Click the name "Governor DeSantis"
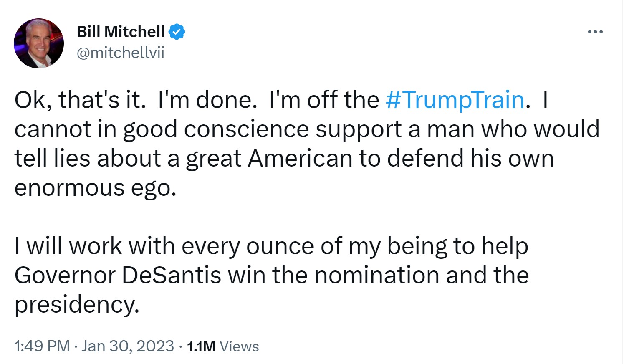Image resolution: width=624 pixels, height=364 pixels. (118, 275)
